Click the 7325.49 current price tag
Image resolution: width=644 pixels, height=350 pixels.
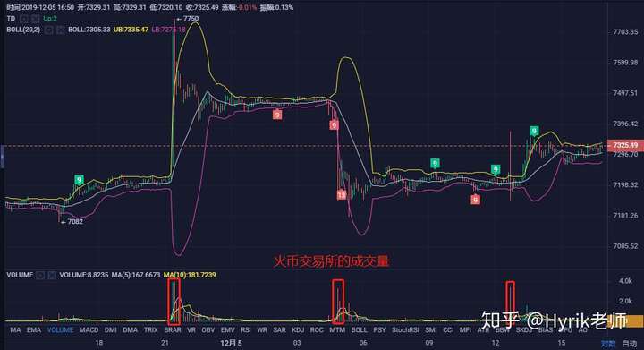coord(625,145)
